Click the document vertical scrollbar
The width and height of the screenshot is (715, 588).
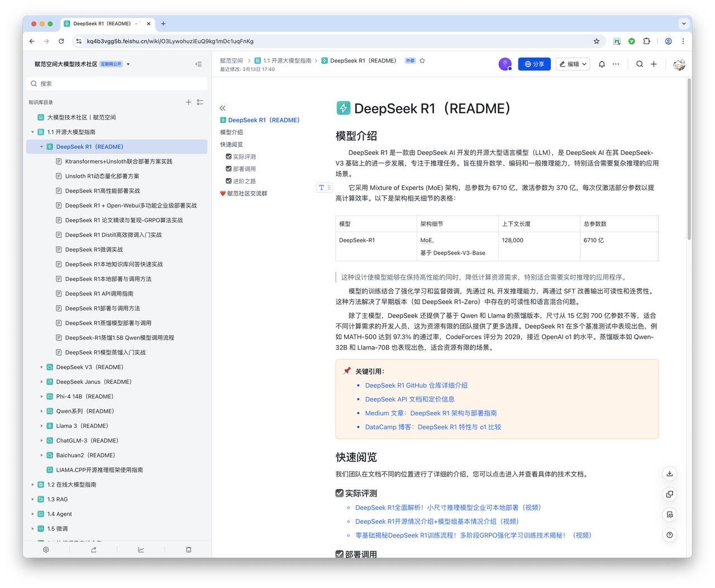click(x=689, y=159)
